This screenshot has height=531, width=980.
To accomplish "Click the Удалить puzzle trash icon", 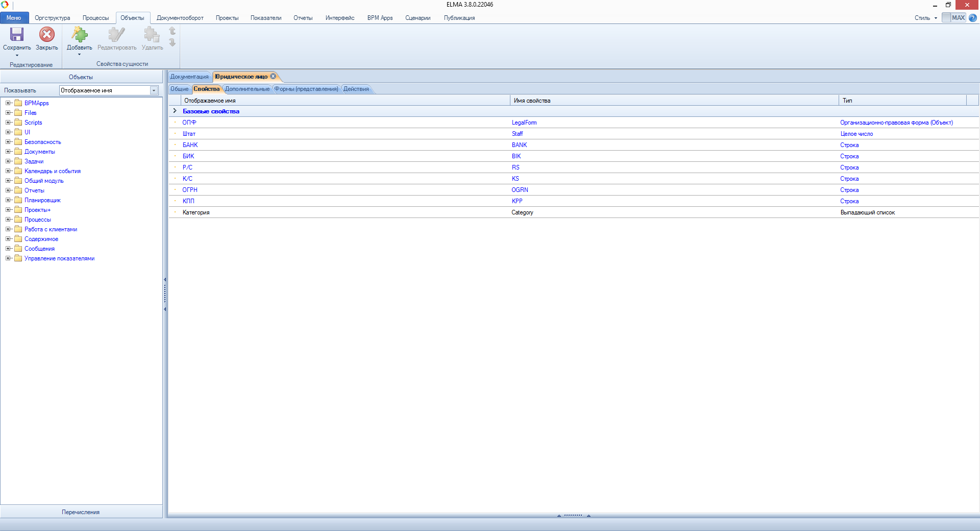I will 152,34.
